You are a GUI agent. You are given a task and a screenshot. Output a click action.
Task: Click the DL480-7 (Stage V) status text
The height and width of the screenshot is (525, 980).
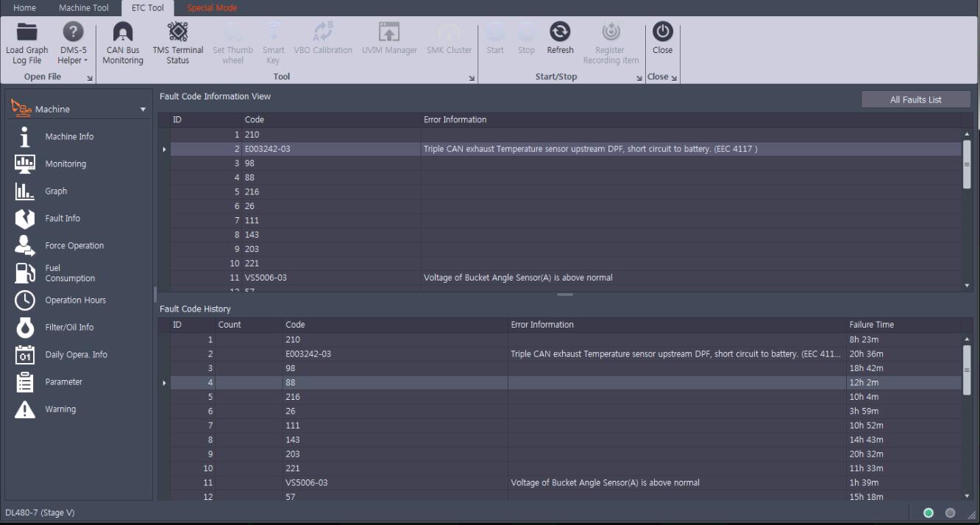[x=40, y=512]
